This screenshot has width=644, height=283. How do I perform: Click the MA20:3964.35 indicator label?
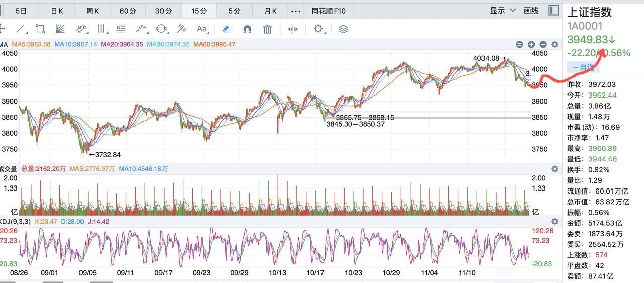(122, 44)
